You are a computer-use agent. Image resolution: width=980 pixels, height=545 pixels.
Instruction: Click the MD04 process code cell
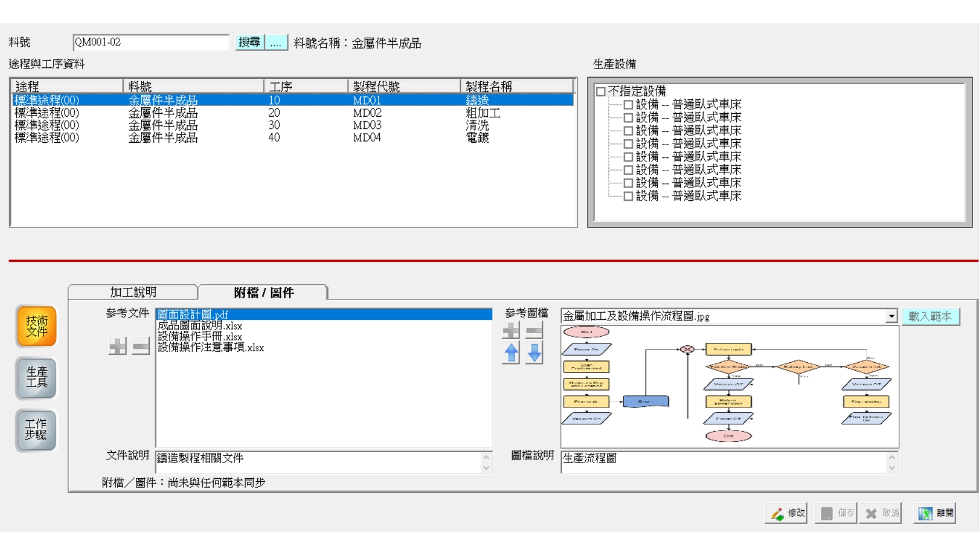point(368,138)
